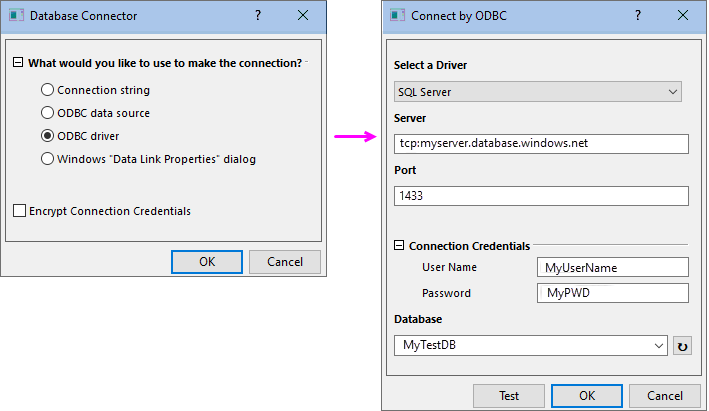Select the ODBC driver radio button
Image resolution: width=709 pixels, height=411 pixels.
[x=48, y=136]
